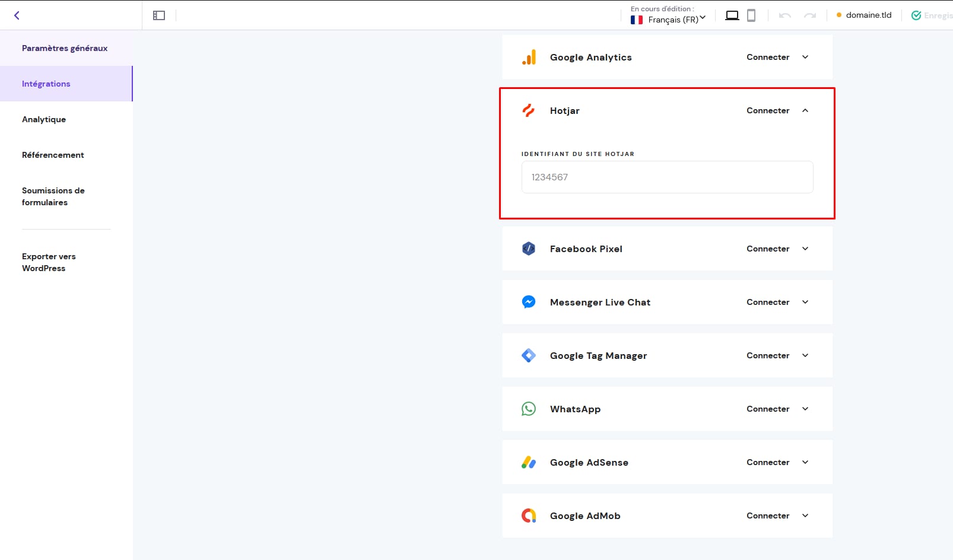The height and width of the screenshot is (560, 953).
Task: Select Analytique from the sidebar
Action: tap(44, 119)
